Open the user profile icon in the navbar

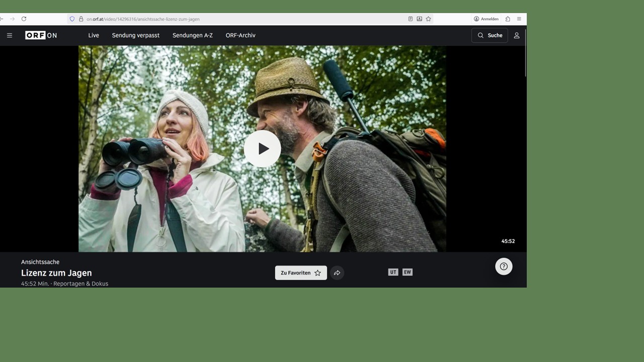coord(516,35)
